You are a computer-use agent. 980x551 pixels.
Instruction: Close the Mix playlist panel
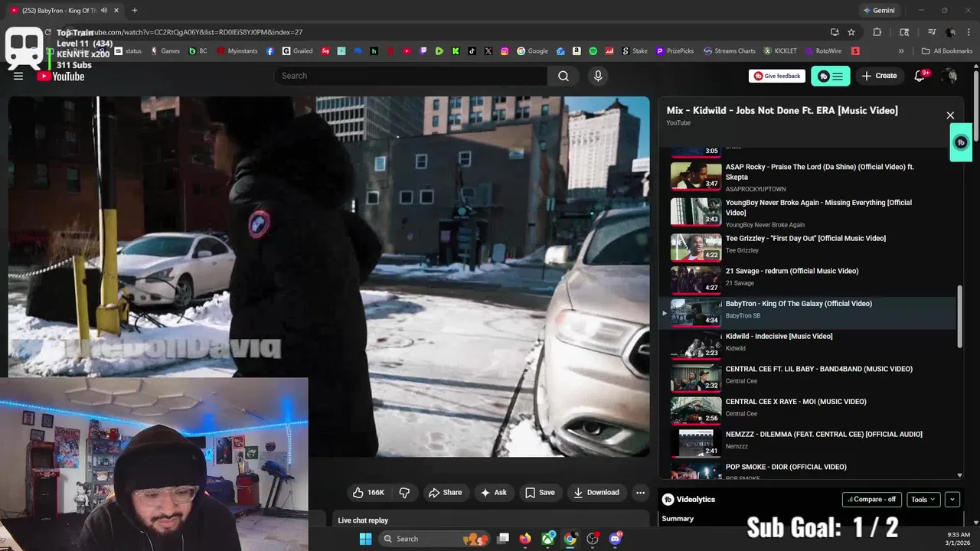pyautogui.click(x=950, y=116)
